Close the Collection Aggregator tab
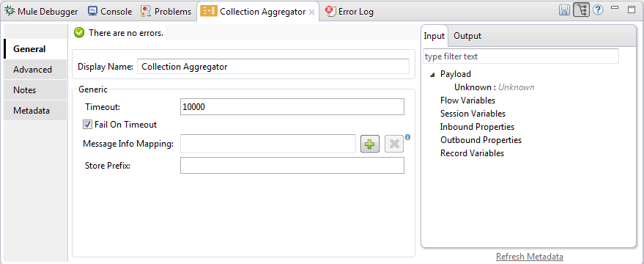This screenshot has height=264, width=644. coord(311,12)
